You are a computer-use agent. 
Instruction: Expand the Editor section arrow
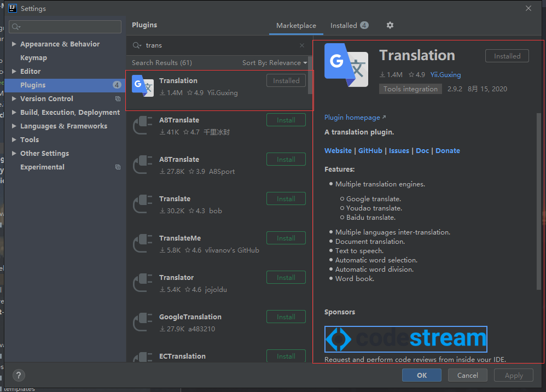tap(14, 71)
